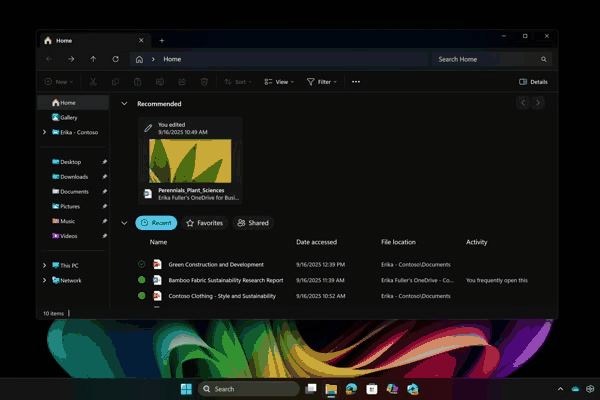The height and width of the screenshot is (400, 600).
Task: Click the PDF icon for Green Construction file
Action: 157,264
